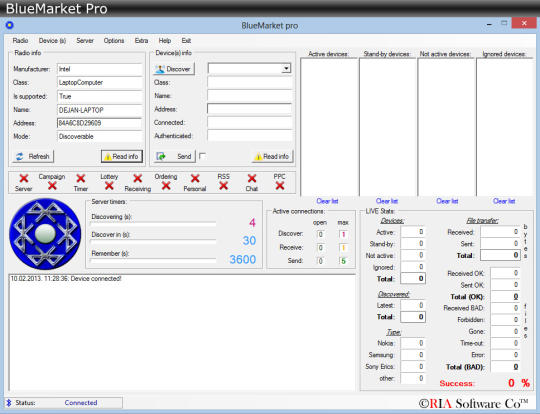Image resolution: width=540 pixels, height=414 pixels.
Task: Click the large blue BlueMarket emblem
Action: 45,234
